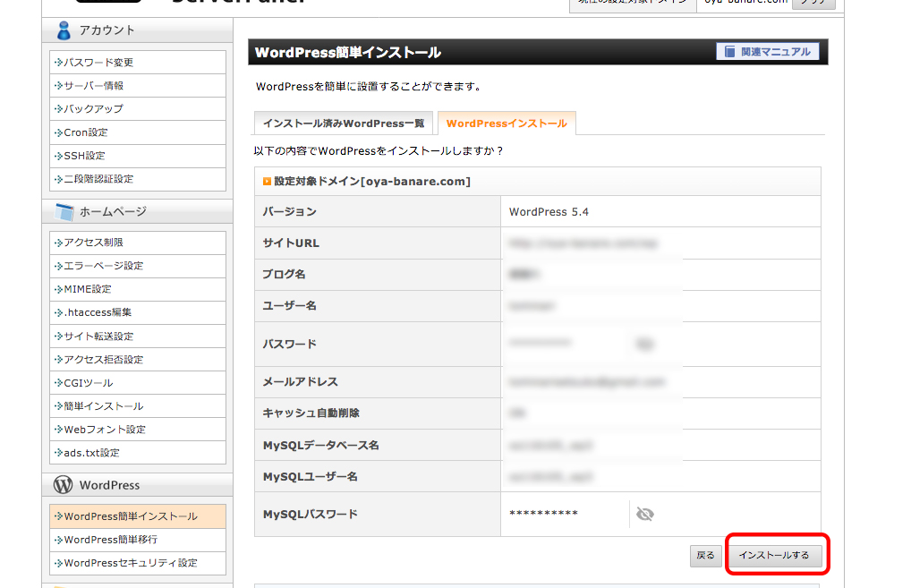This screenshot has height=588, width=911.
Task: Open パスワード変更 in the sidebar
Action: point(138,62)
